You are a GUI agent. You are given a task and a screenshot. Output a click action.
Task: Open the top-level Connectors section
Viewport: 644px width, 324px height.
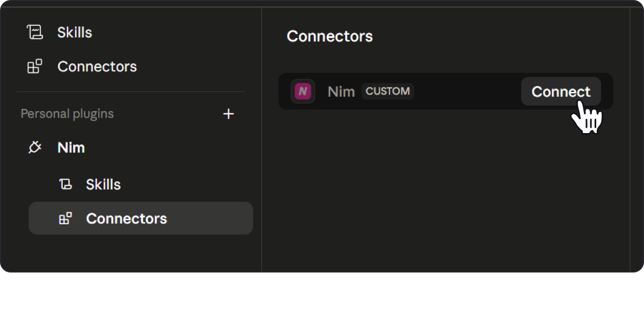point(97,67)
